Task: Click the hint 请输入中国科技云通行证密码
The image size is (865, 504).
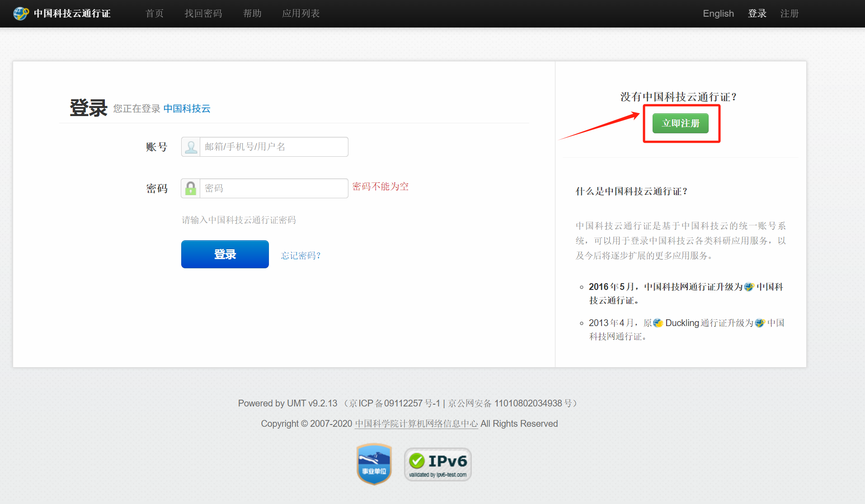Action: (239, 220)
